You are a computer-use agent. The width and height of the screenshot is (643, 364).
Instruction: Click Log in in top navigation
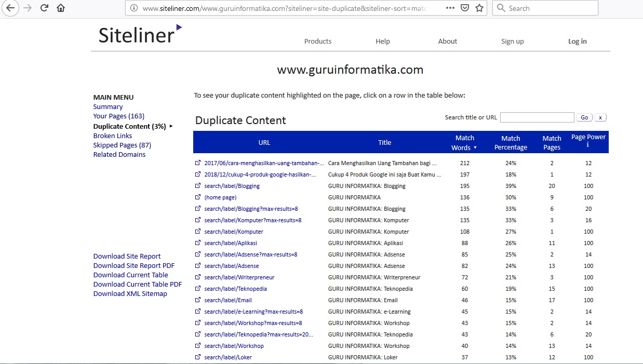[578, 42]
